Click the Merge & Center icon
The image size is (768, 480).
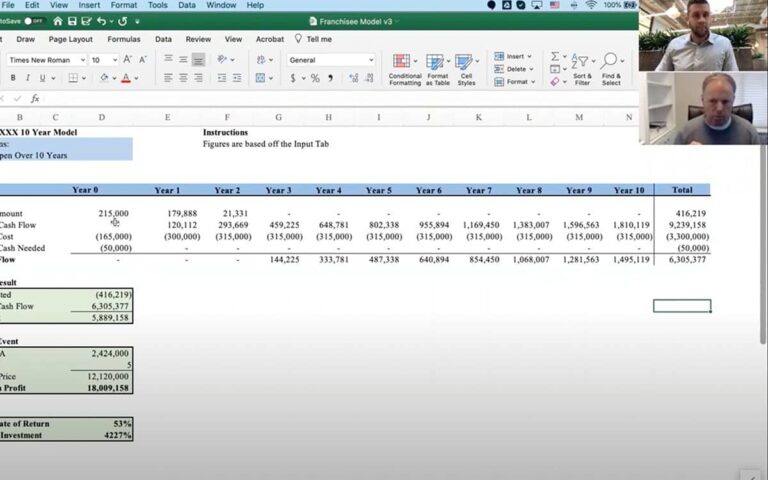pos(261,77)
